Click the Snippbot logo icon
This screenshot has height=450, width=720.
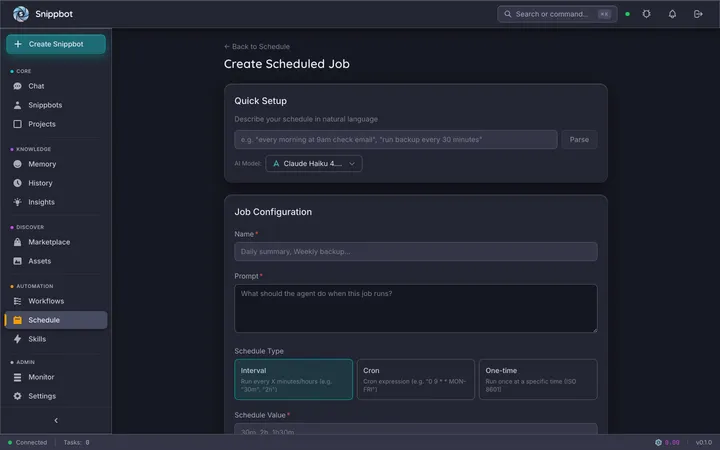point(21,14)
